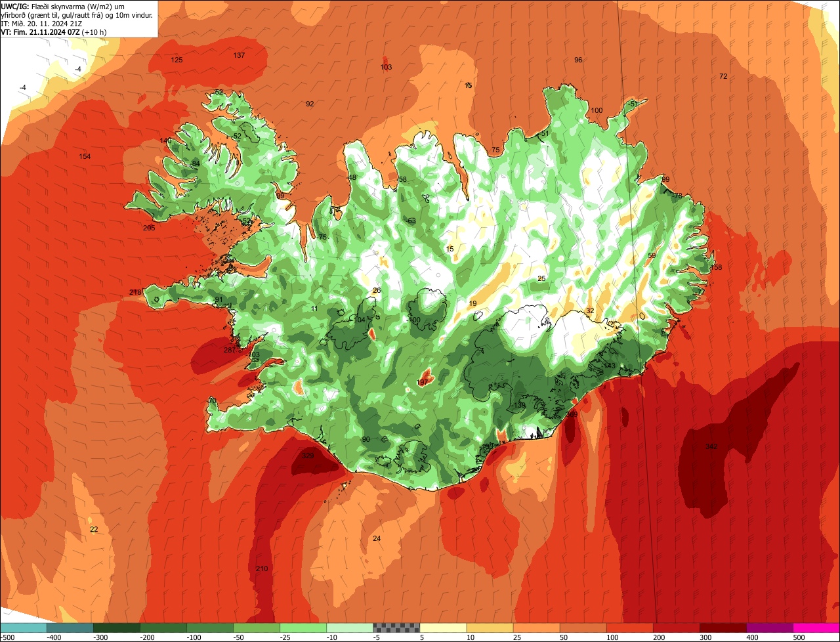Click the map value 205 in the western sea

(x=149, y=228)
